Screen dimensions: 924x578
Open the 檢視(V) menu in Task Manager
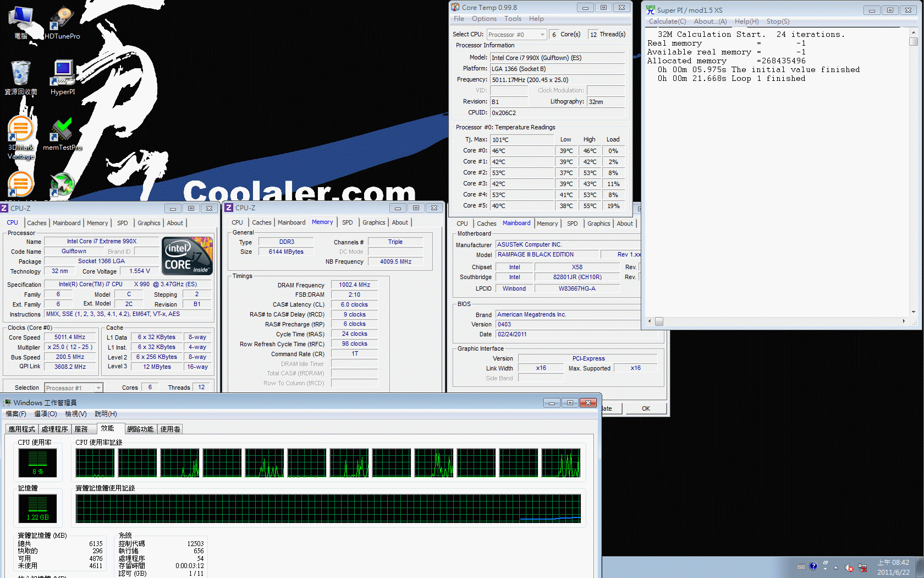pyautogui.click(x=76, y=414)
